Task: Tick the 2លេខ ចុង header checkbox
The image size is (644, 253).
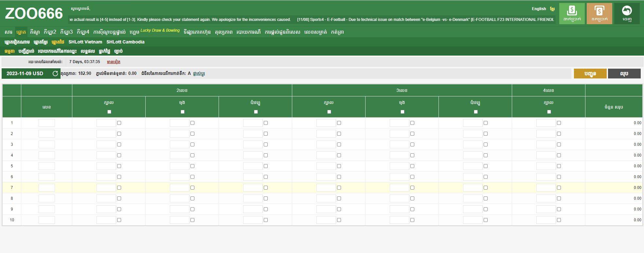Action: point(183,112)
